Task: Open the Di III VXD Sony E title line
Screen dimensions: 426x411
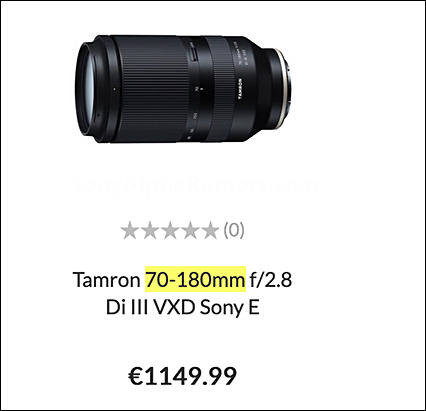Action: pyautogui.click(x=183, y=307)
